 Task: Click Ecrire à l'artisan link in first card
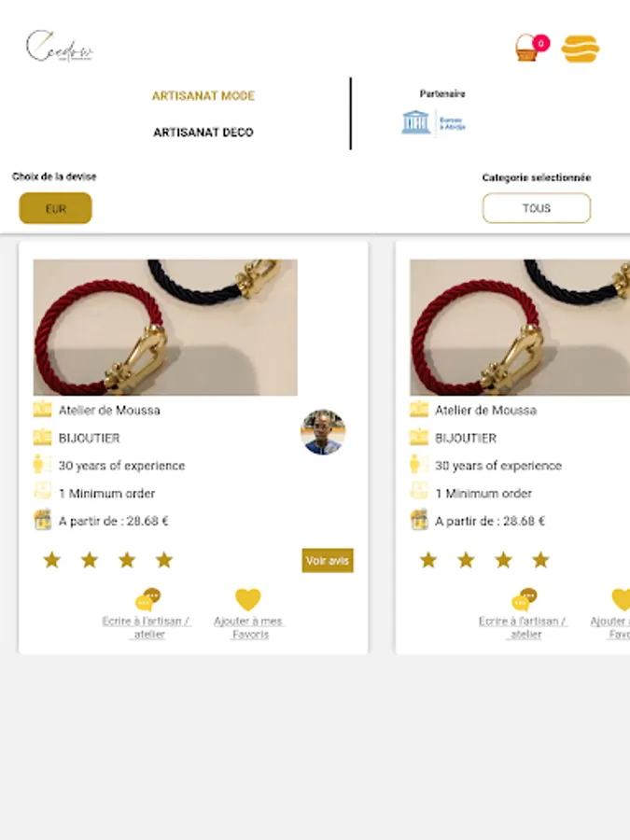tap(147, 627)
